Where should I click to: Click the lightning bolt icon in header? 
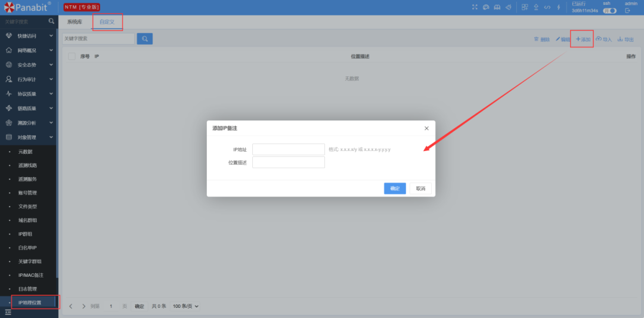558,7
